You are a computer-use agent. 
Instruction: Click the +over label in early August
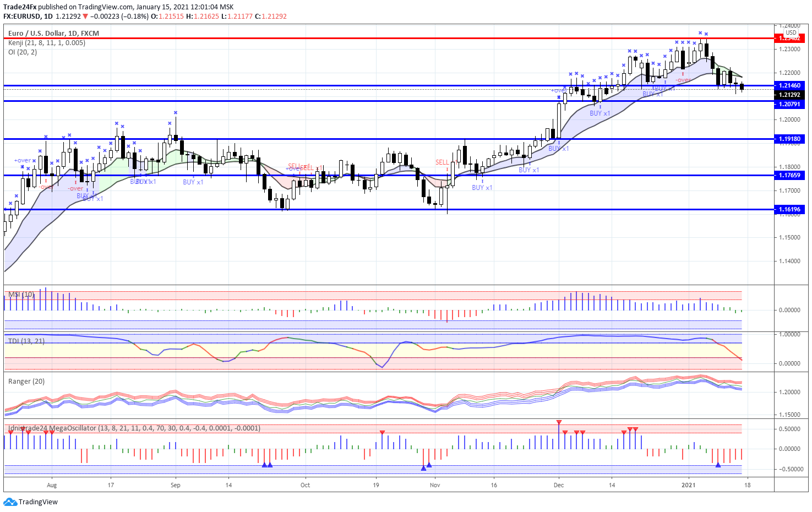point(23,161)
